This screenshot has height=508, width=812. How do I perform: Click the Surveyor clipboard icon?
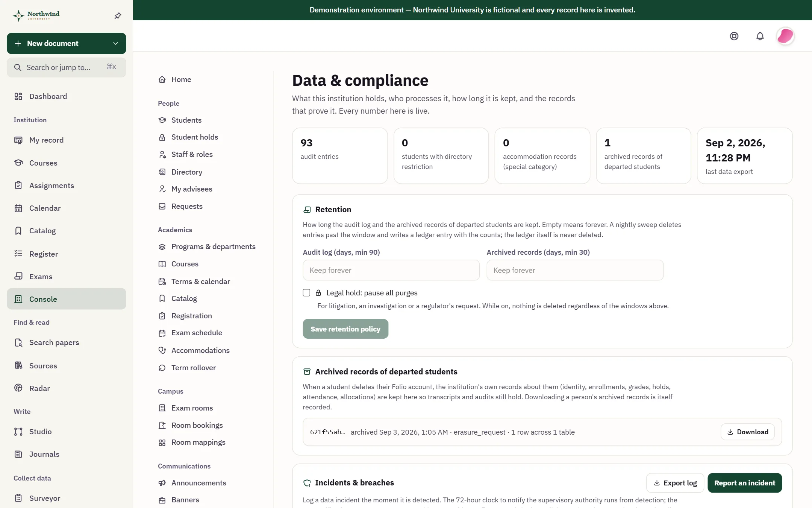coord(18,498)
